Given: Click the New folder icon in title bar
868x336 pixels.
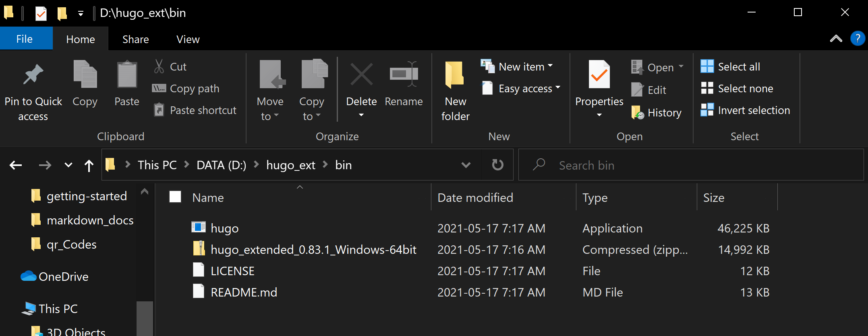Looking at the screenshot, I should [62, 13].
